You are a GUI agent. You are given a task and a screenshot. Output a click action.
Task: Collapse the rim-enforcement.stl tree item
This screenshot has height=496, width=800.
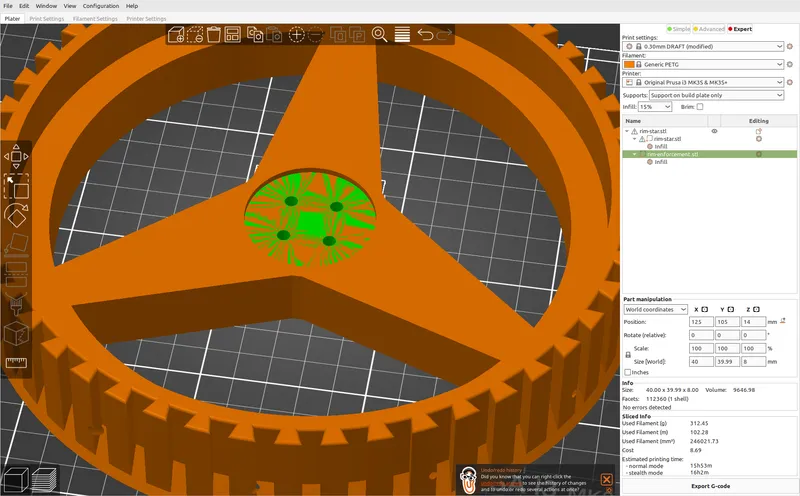635,154
